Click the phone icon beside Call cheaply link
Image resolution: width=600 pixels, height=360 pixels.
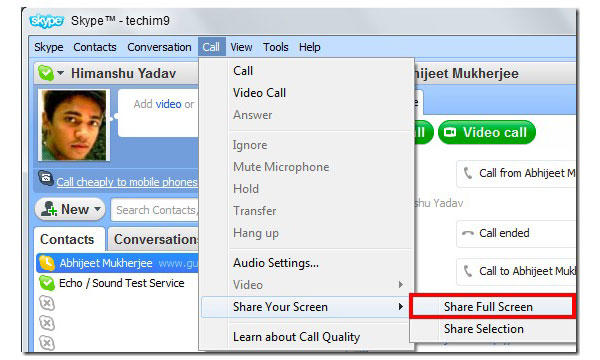(x=46, y=179)
